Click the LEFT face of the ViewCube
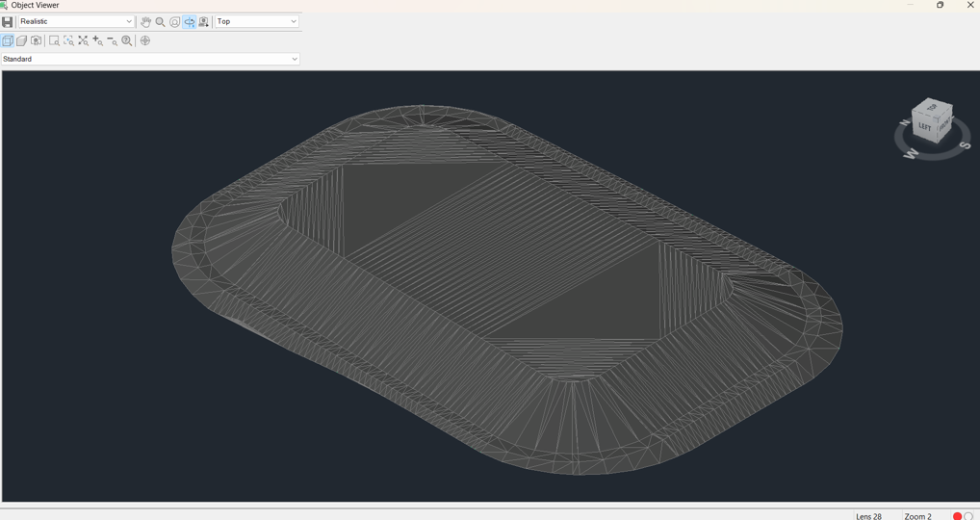This screenshot has width=980, height=520. (x=924, y=125)
